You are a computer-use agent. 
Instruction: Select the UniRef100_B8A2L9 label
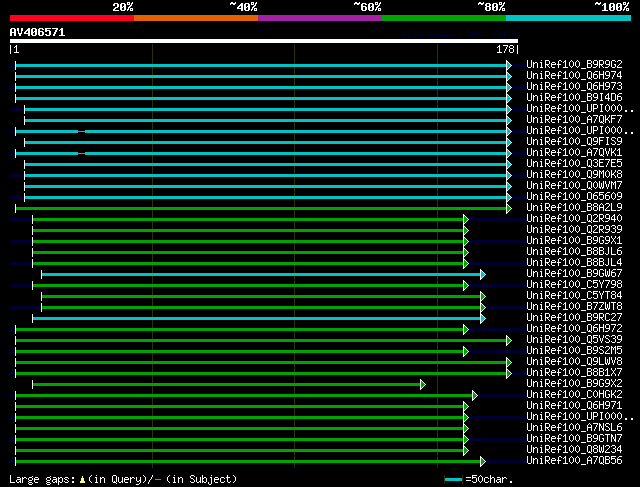coord(574,208)
